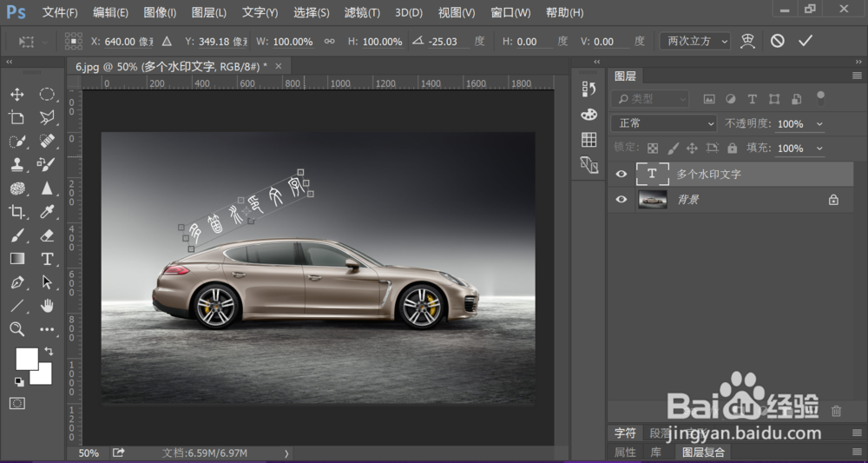The width and height of the screenshot is (868, 463).
Task: Hide the 背景 layer
Action: 621,200
